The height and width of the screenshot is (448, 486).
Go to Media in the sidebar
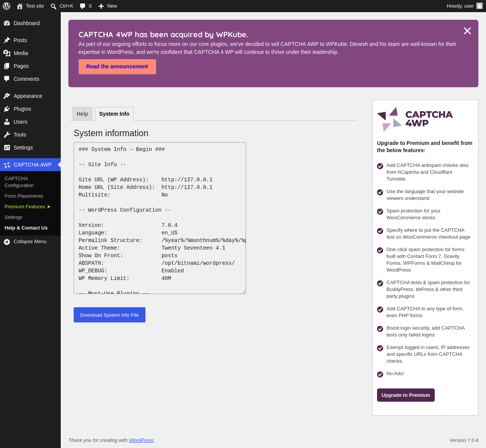(x=30, y=53)
